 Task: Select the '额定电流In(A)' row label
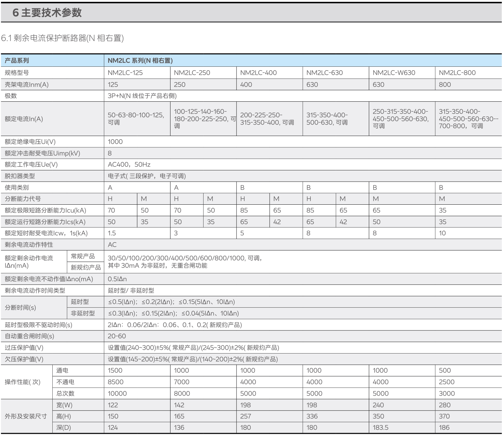click(24, 119)
